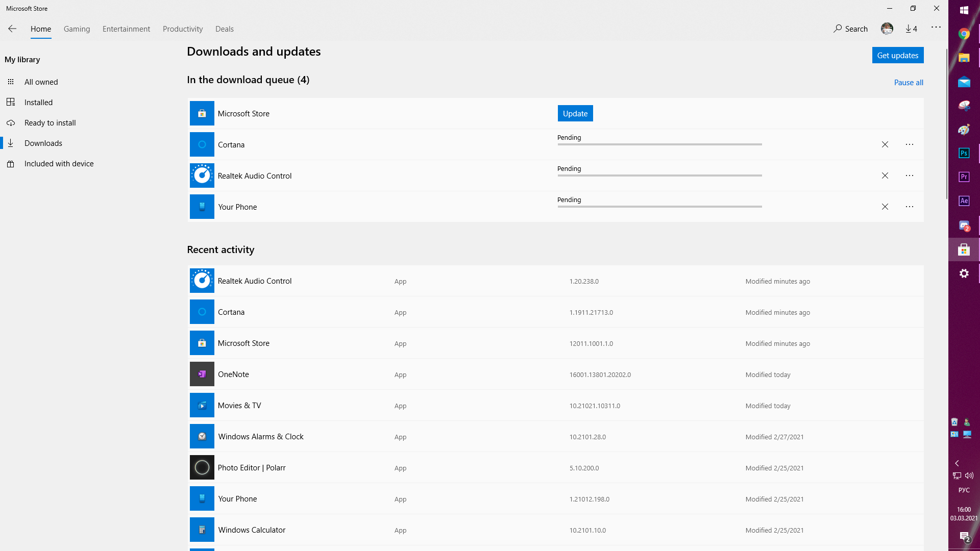Open Windows Alarms & Clock entry
The image size is (980, 551).
(555, 436)
